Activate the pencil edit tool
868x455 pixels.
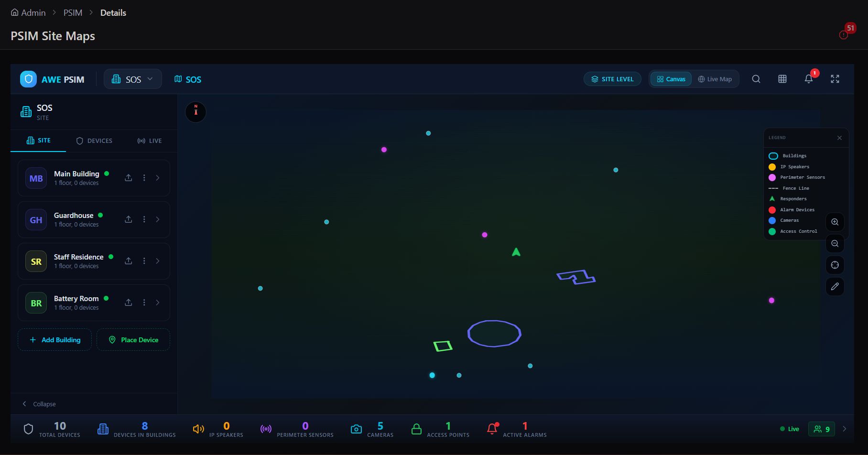[835, 286]
